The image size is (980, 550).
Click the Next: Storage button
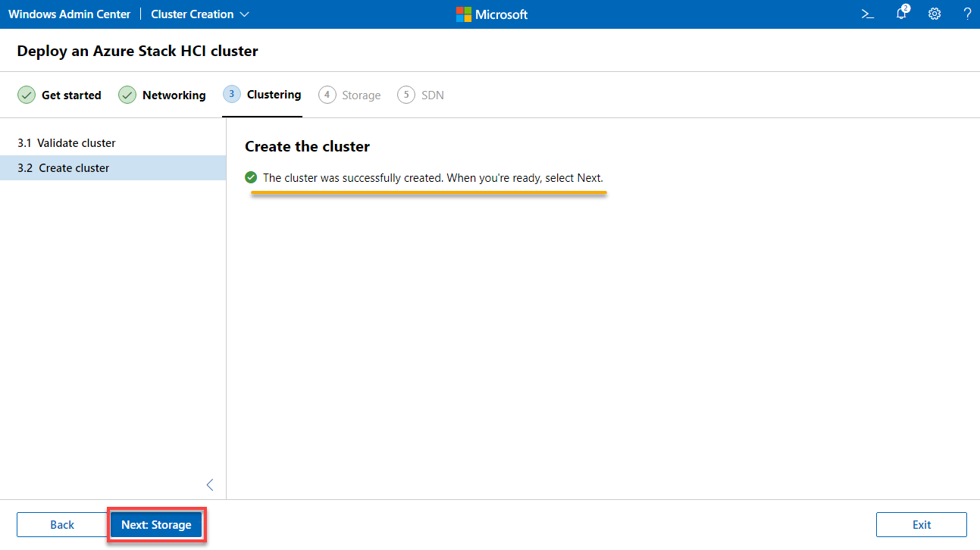pyautogui.click(x=156, y=524)
